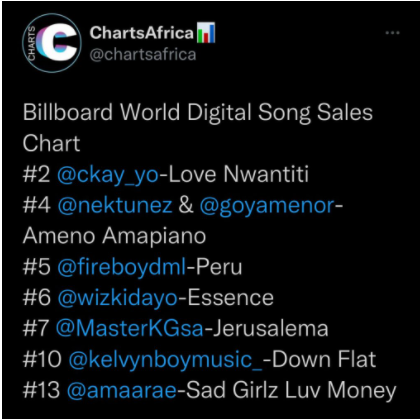Viewport: 420px width, 419px height.
Task: Click the ChartsAfrica profile avatar
Action: [x=52, y=43]
